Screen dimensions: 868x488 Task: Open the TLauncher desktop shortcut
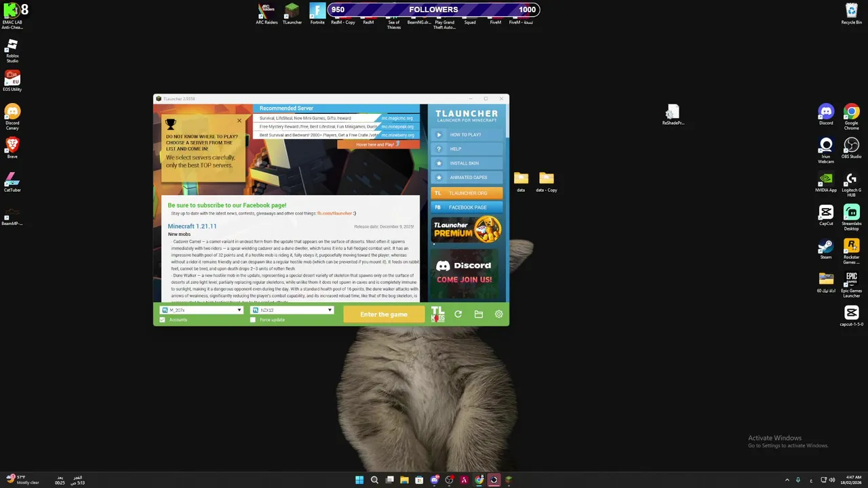pyautogui.click(x=292, y=14)
